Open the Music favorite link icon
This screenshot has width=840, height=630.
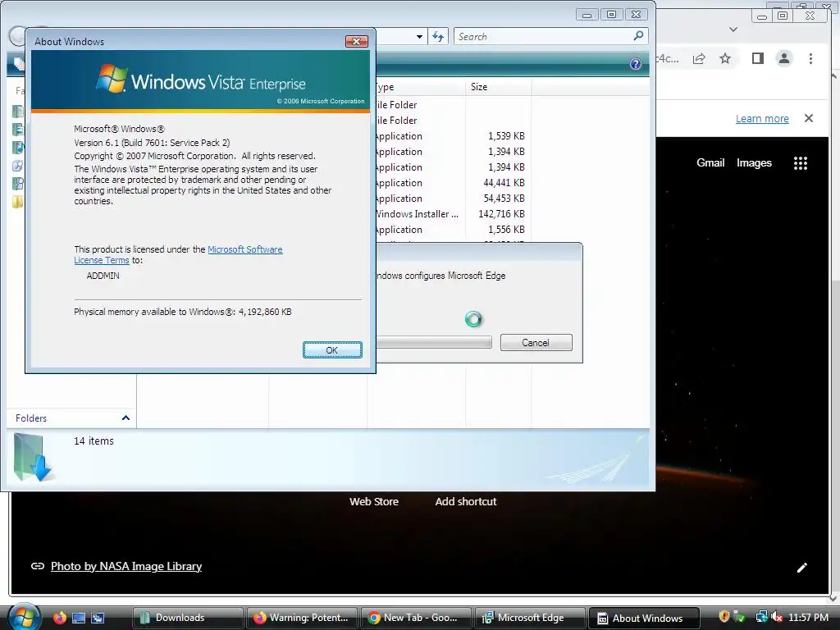(18, 147)
